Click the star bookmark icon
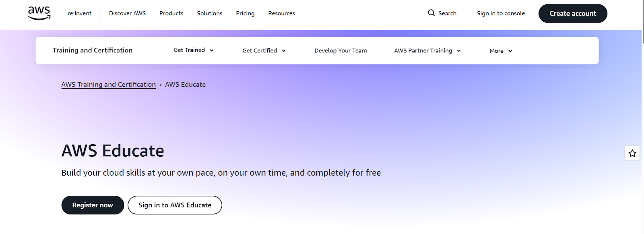Viewport: 644px width, 234px height. click(632, 153)
